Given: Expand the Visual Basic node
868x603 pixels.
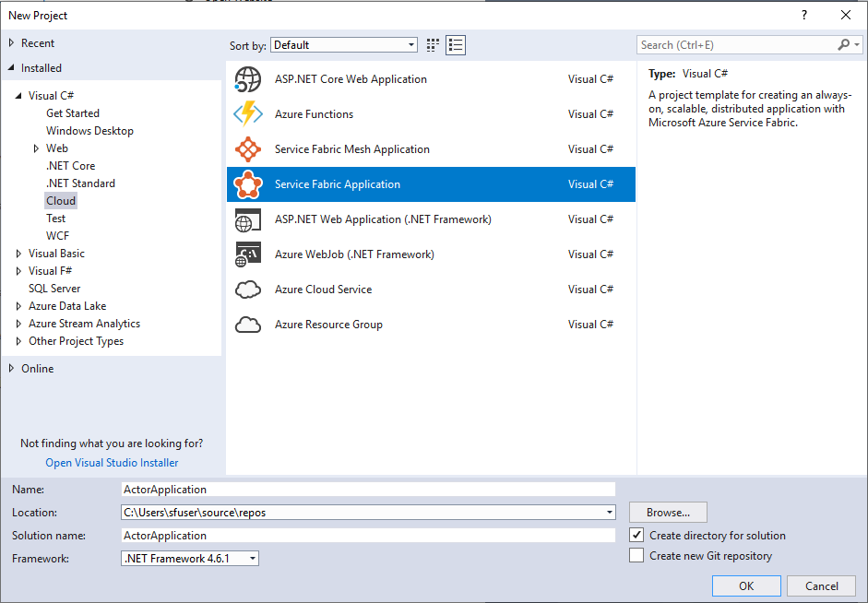Looking at the screenshot, I should point(18,253).
